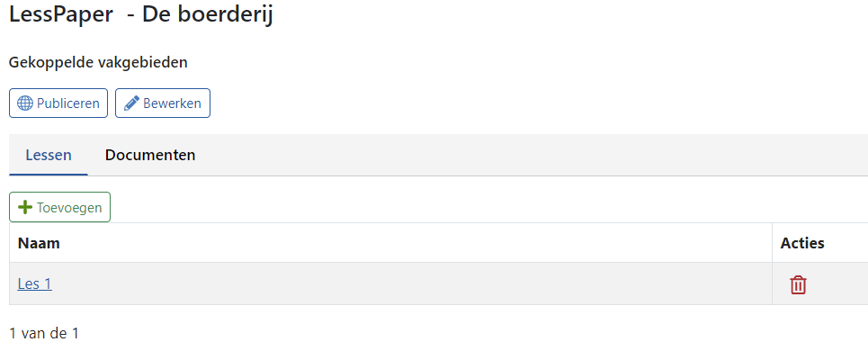Click the 'LessPaper - De boerderij' page title

(141, 15)
